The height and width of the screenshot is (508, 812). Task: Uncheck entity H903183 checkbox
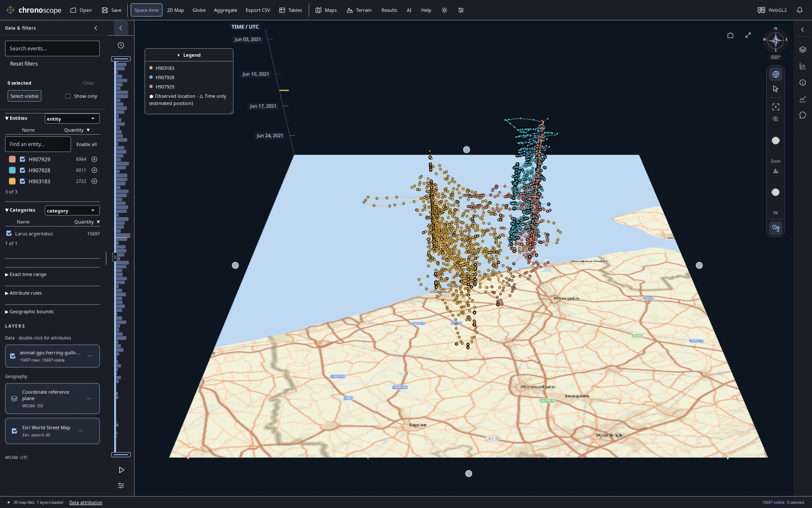22,181
